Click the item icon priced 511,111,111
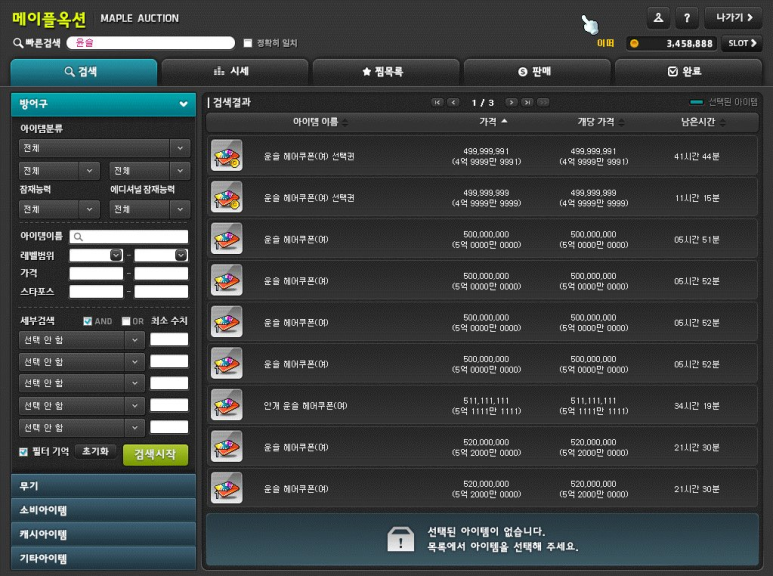The width and height of the screenshot is (773, 576). (226, 405)
